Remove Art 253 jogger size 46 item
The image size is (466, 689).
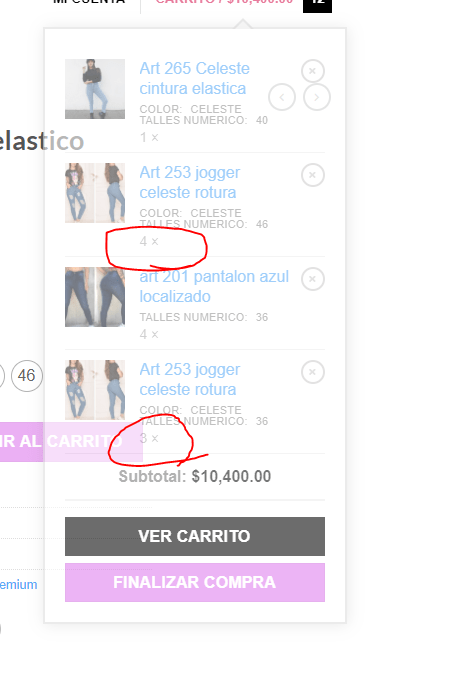pos(313,175)
